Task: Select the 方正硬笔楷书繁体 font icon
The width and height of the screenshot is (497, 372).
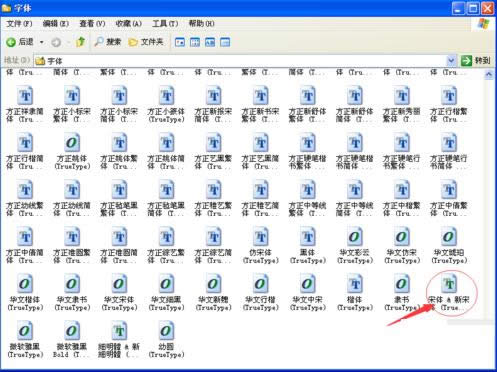Action: (308, 143)
